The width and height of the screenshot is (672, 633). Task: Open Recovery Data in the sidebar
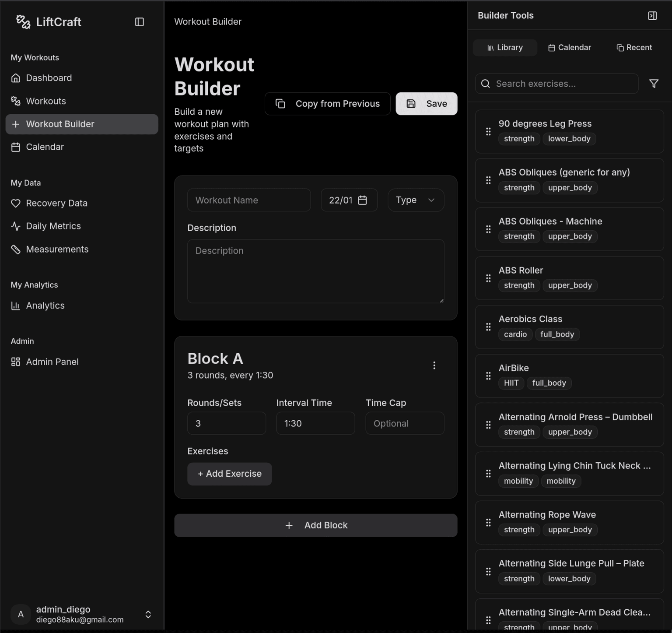click(56, 203)
